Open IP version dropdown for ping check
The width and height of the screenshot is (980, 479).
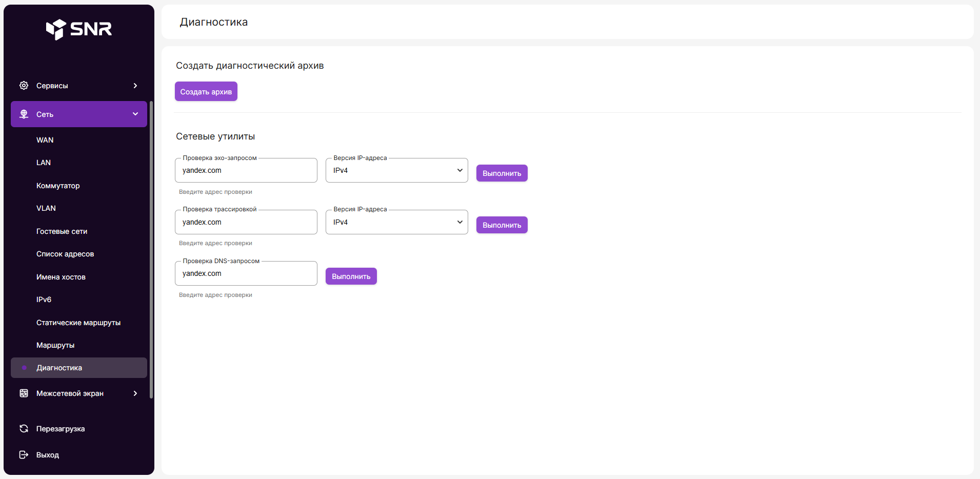point(396,171)
